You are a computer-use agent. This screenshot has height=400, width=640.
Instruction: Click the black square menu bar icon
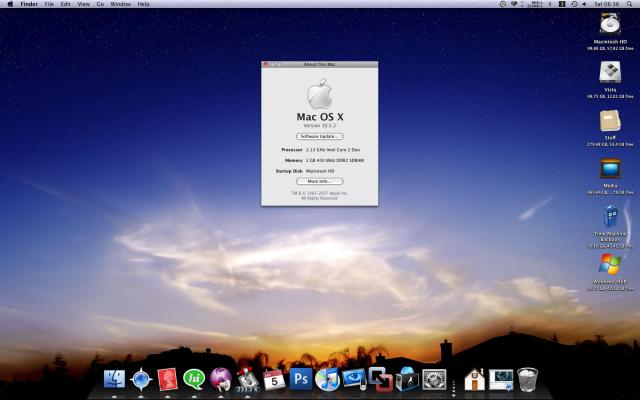click(x=562, y=4)
